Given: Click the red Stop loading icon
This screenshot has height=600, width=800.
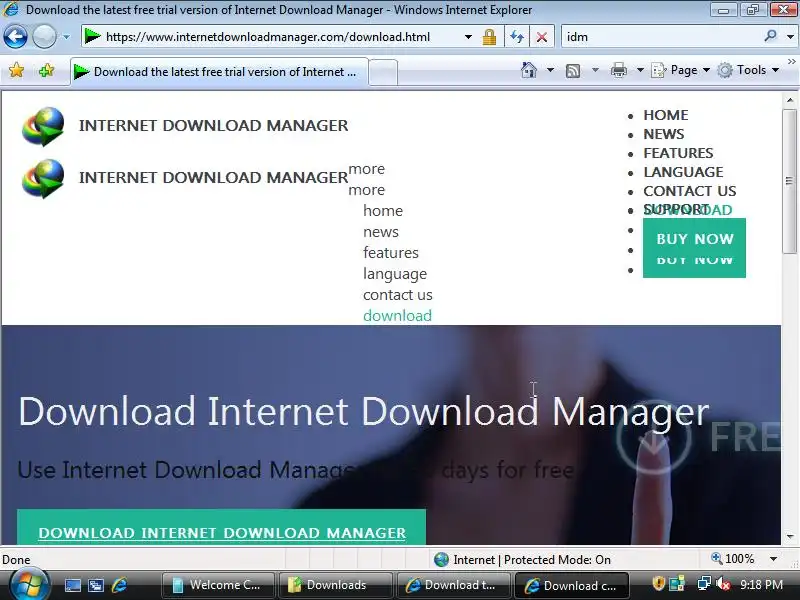Looking at the screenshot, I should tap(542, 37).
